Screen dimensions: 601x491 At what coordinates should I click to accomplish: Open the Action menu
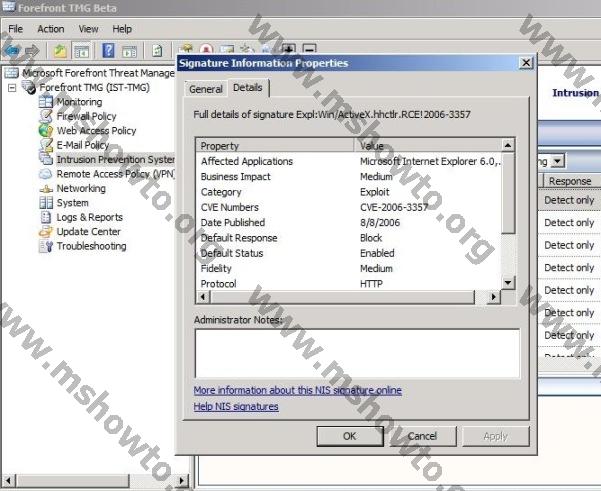click(51, 29)
